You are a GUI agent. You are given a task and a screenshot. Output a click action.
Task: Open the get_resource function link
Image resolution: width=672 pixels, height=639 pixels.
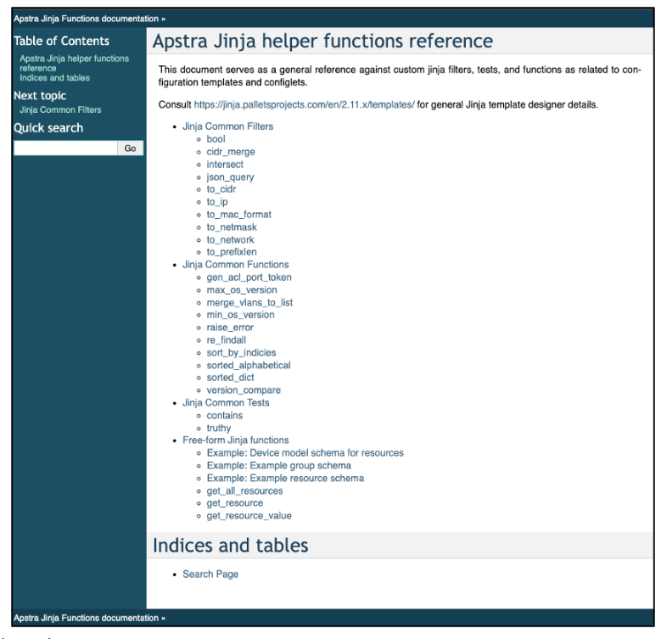(x=235, y=503)
